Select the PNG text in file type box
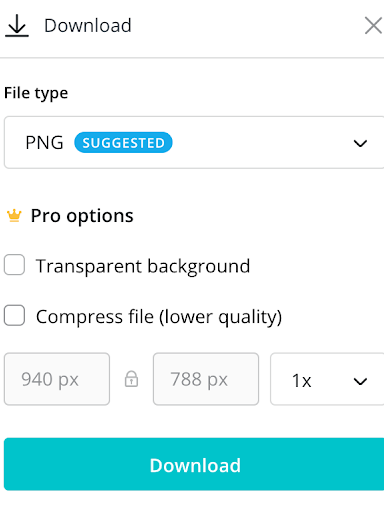Viewport: 384px width, 512px height. tap(44, 143)
